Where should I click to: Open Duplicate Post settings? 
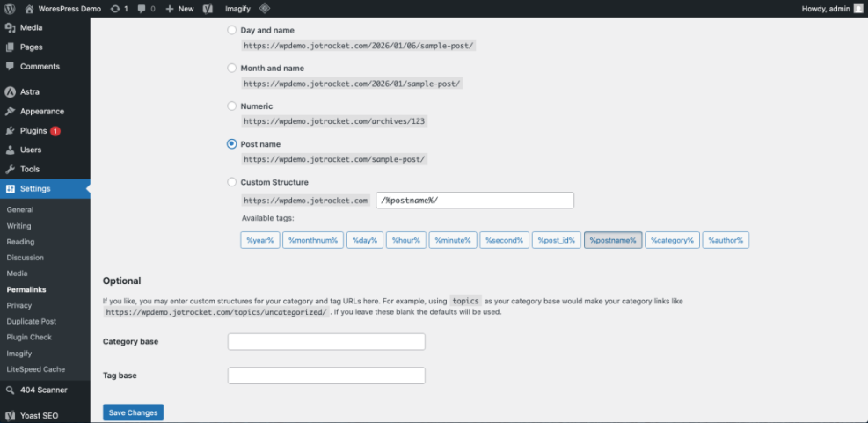click(x=32, y=322)
